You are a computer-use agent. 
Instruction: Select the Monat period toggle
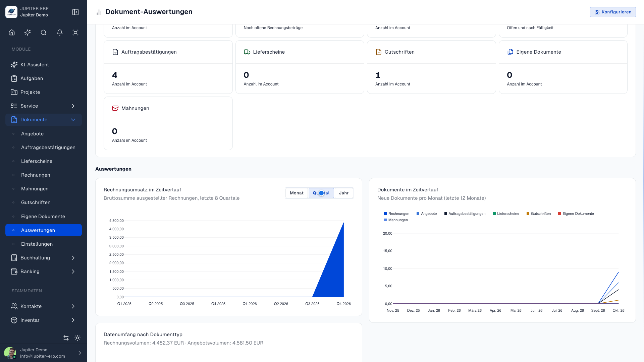pos(297,193)
